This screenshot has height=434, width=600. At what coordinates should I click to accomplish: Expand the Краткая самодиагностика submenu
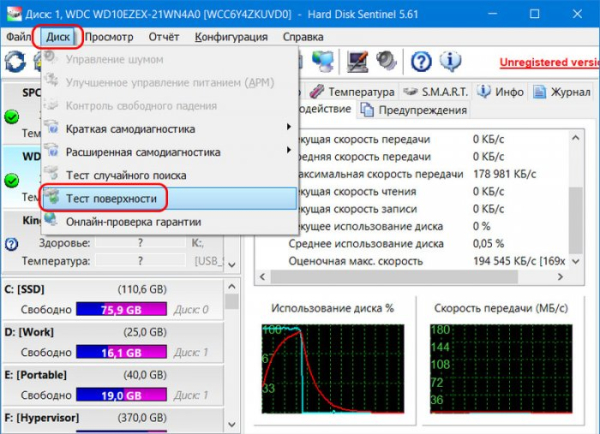coord(290,129)
